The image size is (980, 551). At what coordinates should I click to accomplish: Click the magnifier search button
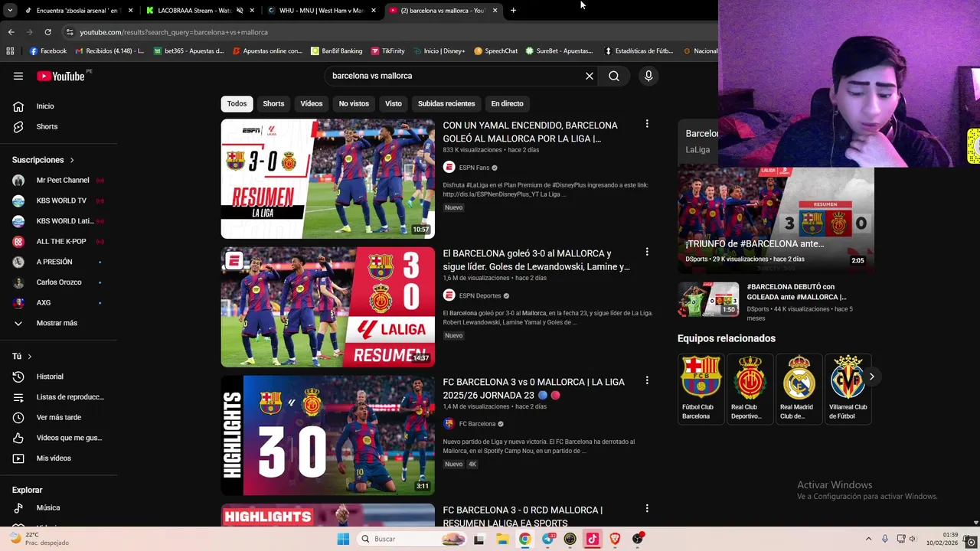pyautogui.click(x=614, y=76)
